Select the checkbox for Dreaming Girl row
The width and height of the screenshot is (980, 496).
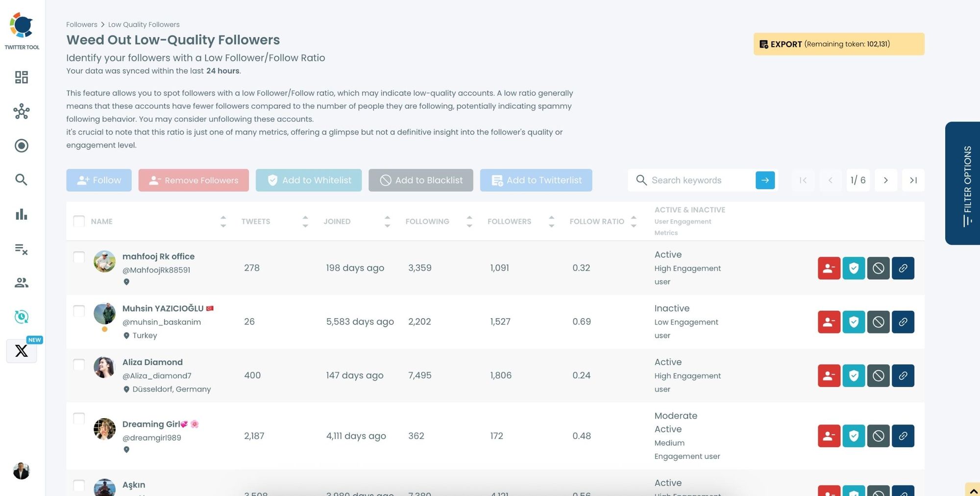[79, 419]
